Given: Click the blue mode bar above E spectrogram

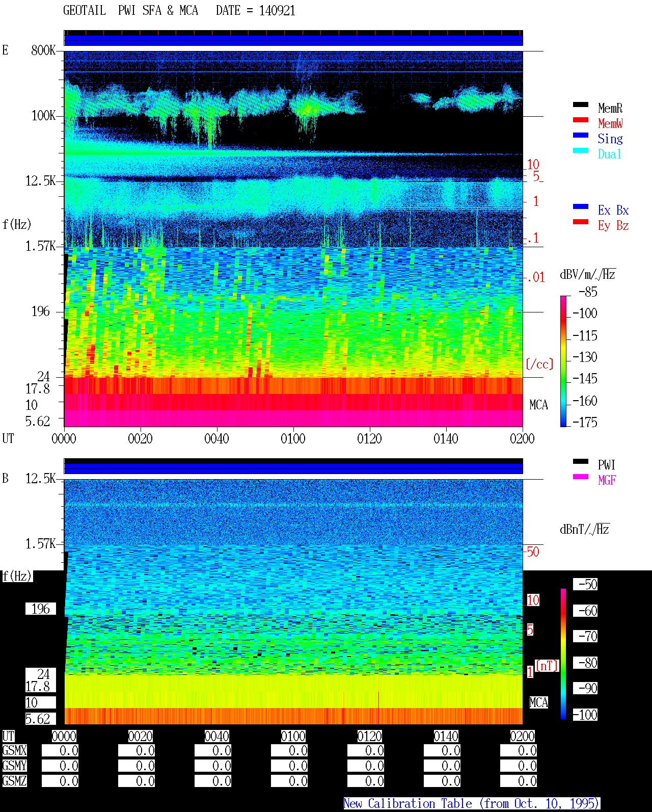Looking at the screenshot, I should click(293, 40).
